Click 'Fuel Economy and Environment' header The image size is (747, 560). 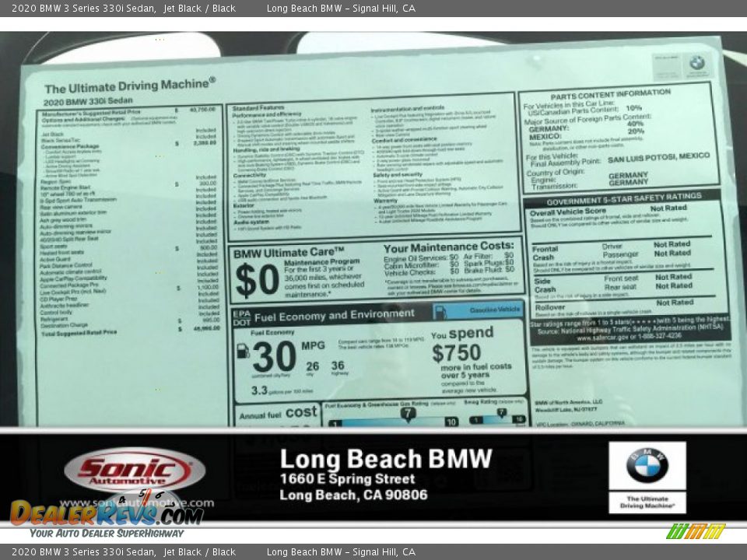pos(335,315)
